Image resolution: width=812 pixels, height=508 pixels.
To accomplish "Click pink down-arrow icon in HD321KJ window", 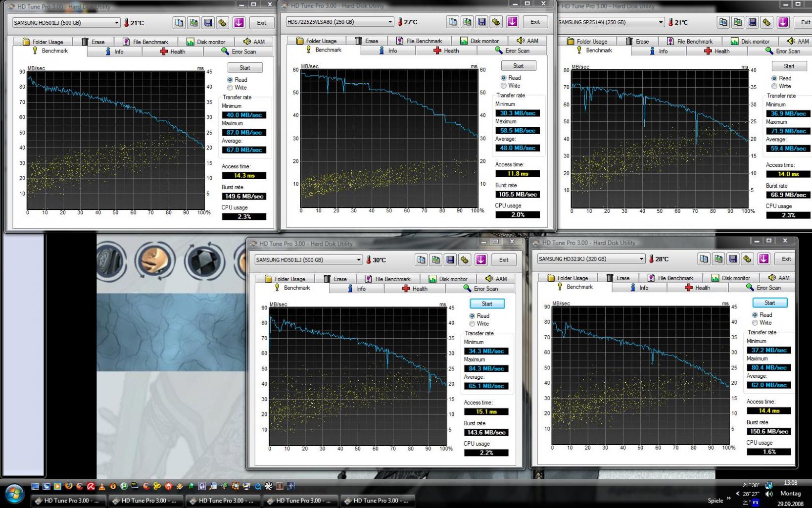I will 764,259.
